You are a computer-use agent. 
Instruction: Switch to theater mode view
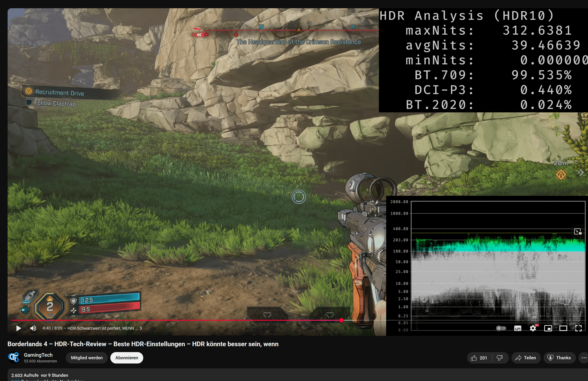563,328
